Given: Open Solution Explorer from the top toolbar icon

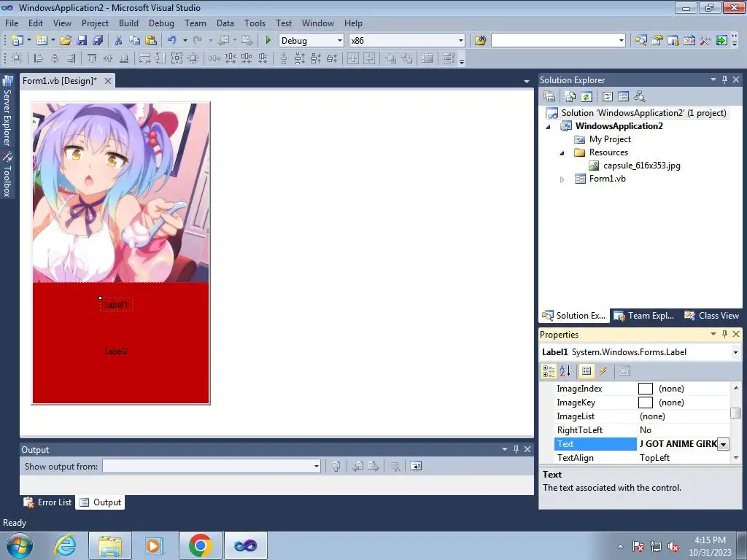Looking at the screenshot, I should coord(640,41).
